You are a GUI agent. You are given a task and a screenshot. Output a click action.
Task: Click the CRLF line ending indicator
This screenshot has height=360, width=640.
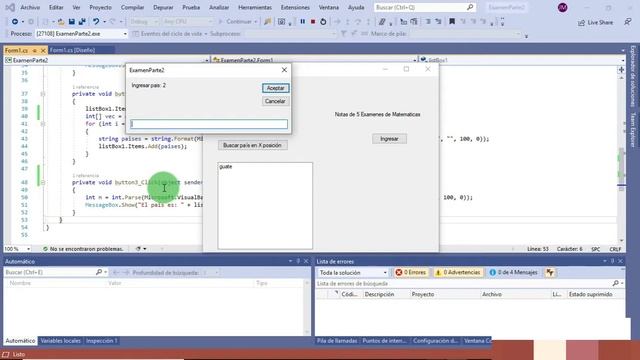[615, 249]
